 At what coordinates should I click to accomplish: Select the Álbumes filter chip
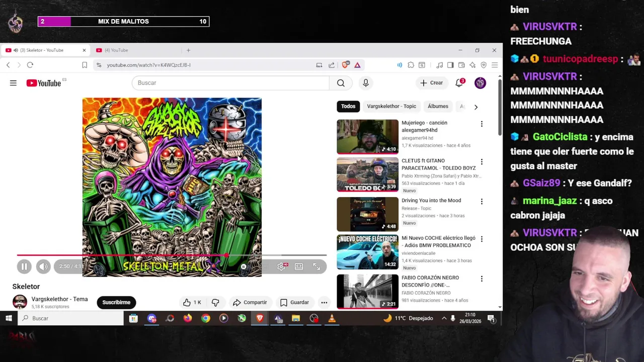[438, 106]
